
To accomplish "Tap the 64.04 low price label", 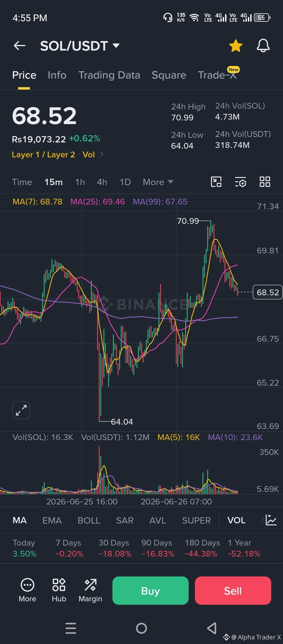I will click(122, 422).
